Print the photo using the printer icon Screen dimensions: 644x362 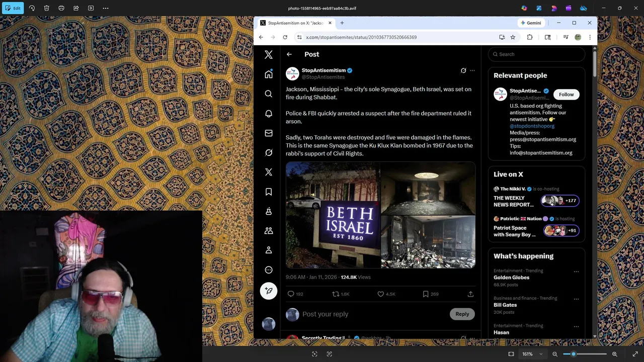coord(61,8)
